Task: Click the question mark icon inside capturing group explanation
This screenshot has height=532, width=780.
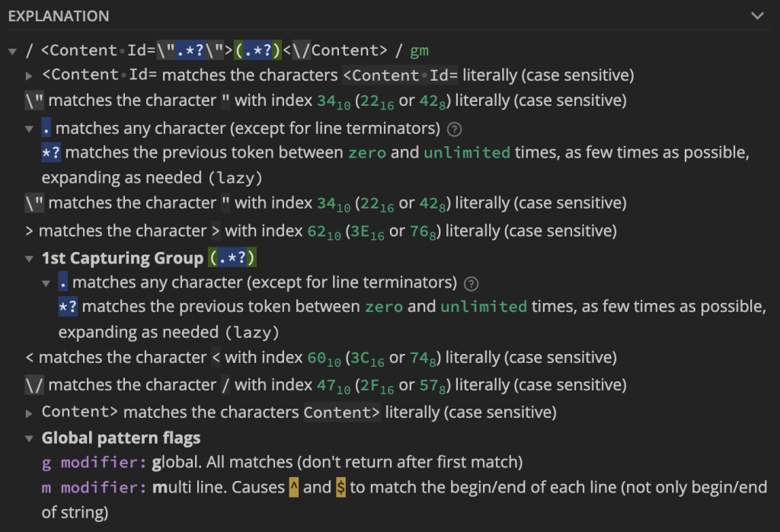Action: (471, 282)
